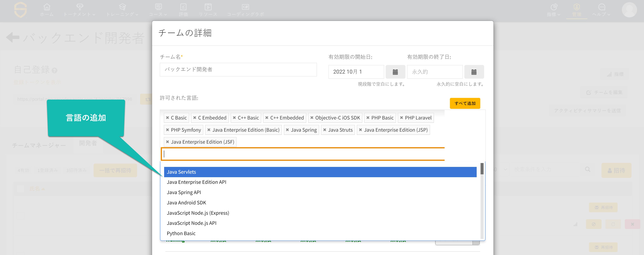Go back with the arrow beside バックエンド開発者
This screenshot has height=255, width=644.
click(x=13, y=38)
